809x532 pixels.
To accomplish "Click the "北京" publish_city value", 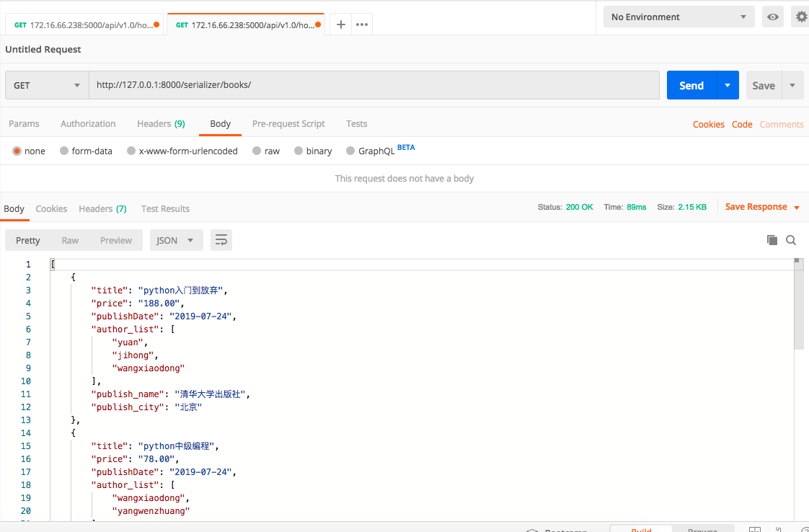I will coord(187,407).
